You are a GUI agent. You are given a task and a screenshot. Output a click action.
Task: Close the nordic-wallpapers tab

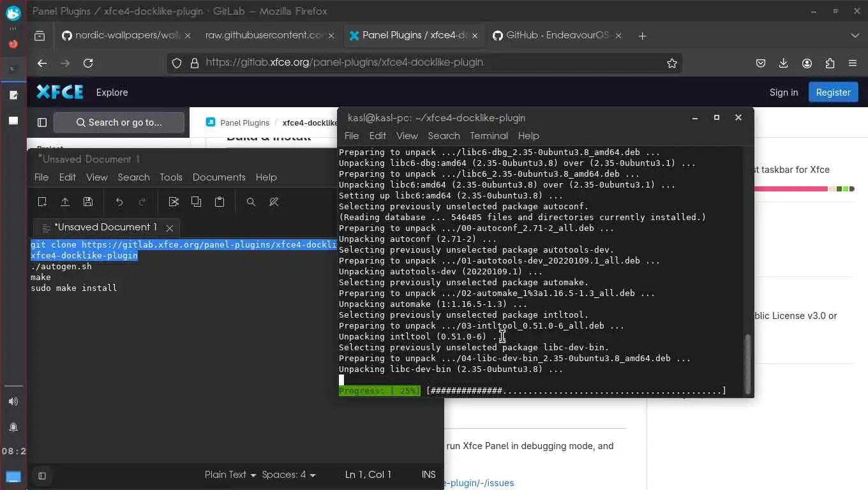click(188, 36)
